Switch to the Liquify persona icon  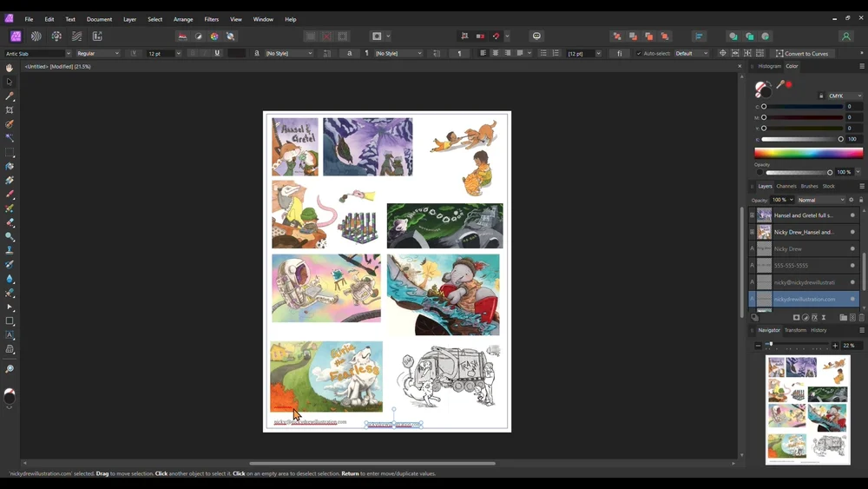[x=36, y=36]
